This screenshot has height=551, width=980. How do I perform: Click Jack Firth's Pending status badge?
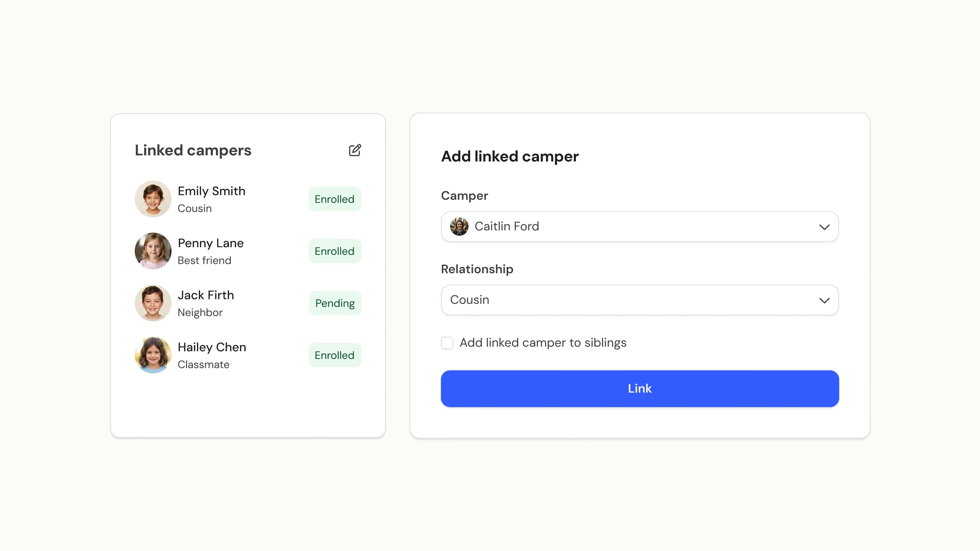pyautogui.click(x=335, y=303)
